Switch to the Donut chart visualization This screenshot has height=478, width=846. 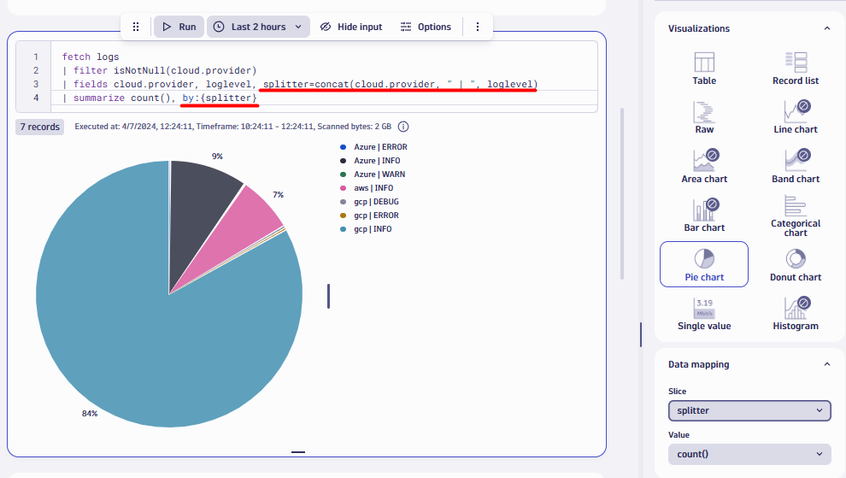click(x=795, y=264)
